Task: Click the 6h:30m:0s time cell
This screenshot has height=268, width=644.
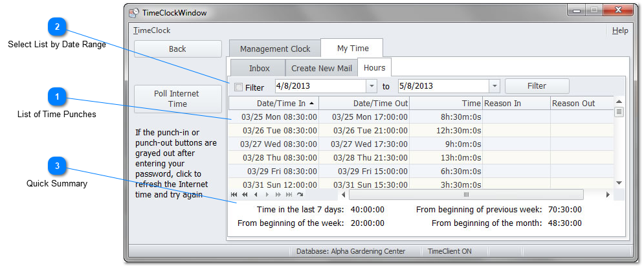Action: pos(446,171)
